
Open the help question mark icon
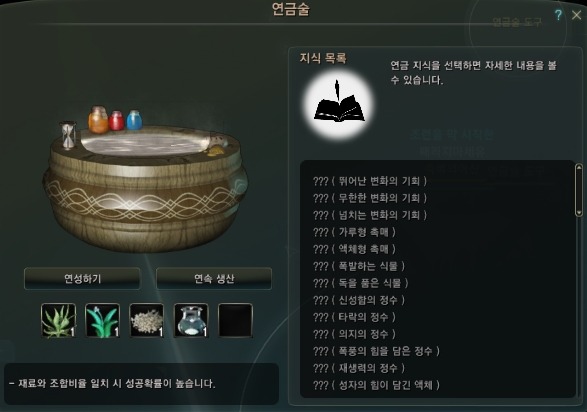click(x=558, y=15)
